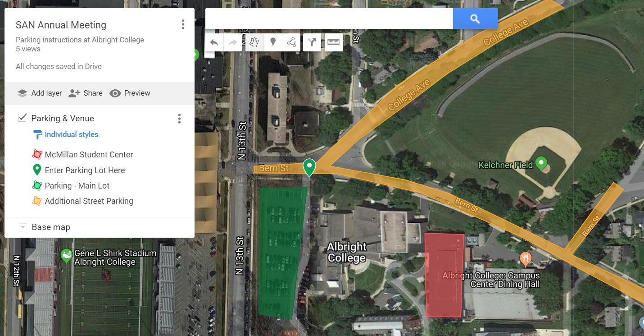Click the Base map label
Screen dimensions: 644x336
51,227
